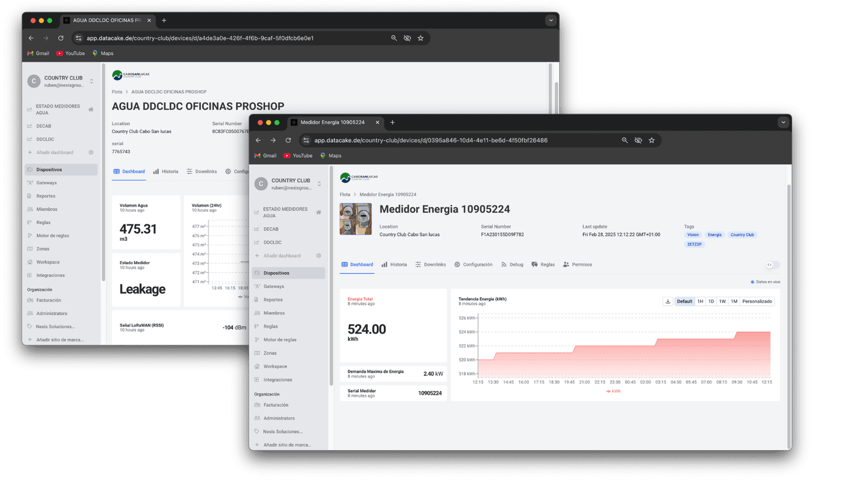Select Default range in energy chart
This screenshot has height=488, width=868.
[684, 301]
